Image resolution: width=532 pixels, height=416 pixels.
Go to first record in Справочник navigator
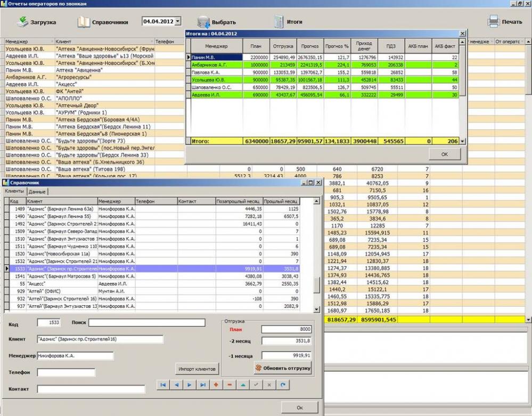[x=163, y=385]
